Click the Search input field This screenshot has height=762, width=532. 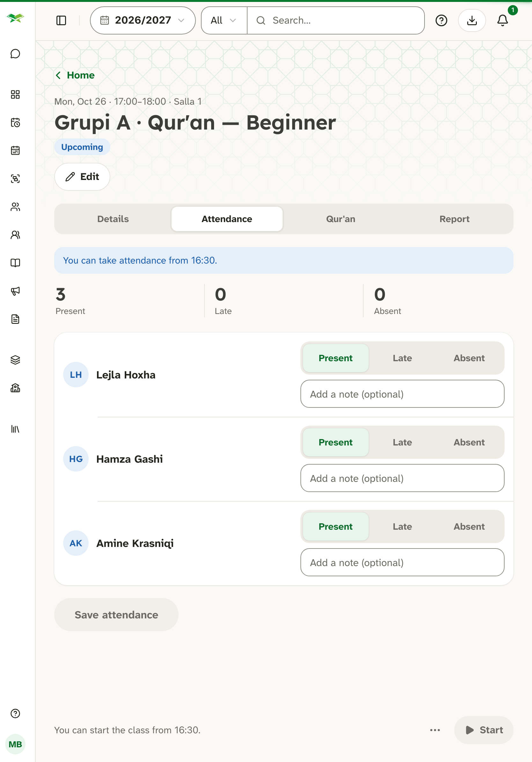336,20
